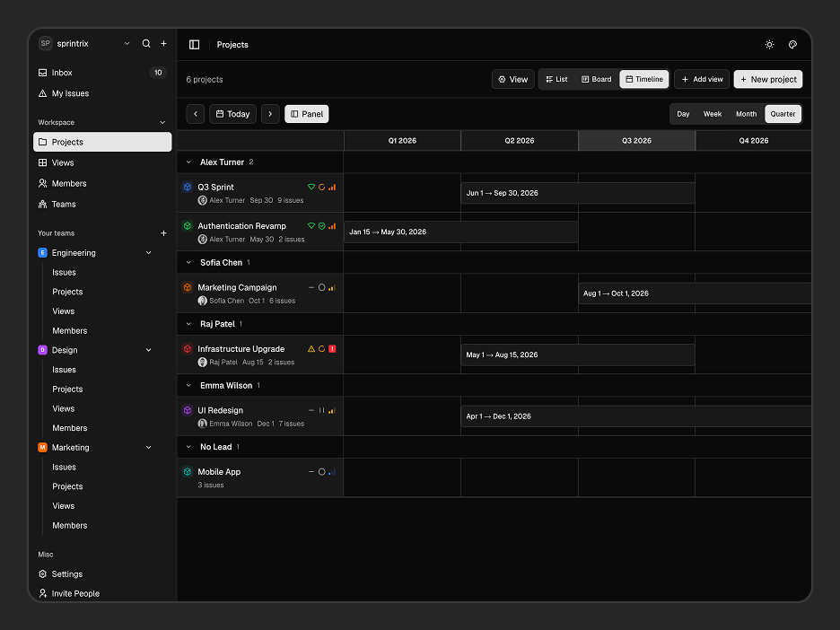Open Inbox in sidebar

[x=102, y=73]
